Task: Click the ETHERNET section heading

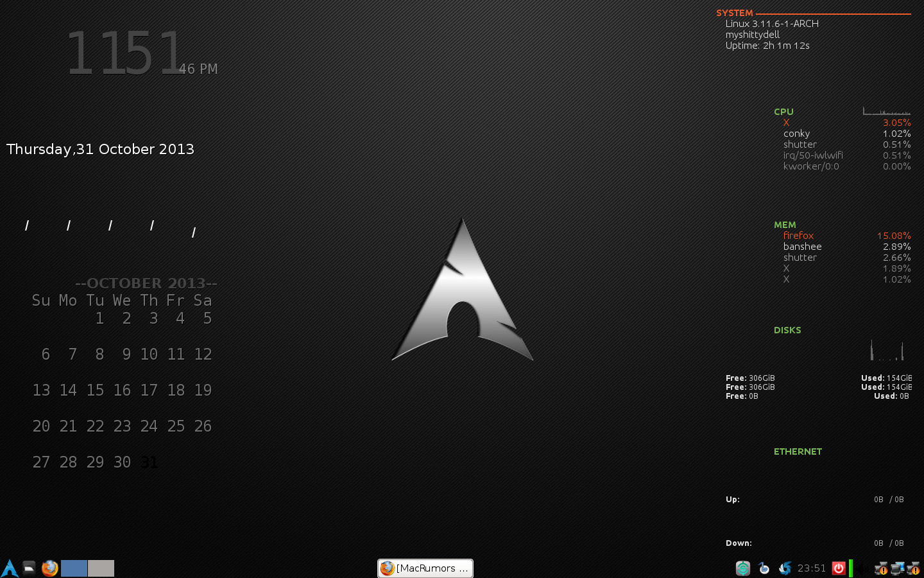Action: pos(798,451)
